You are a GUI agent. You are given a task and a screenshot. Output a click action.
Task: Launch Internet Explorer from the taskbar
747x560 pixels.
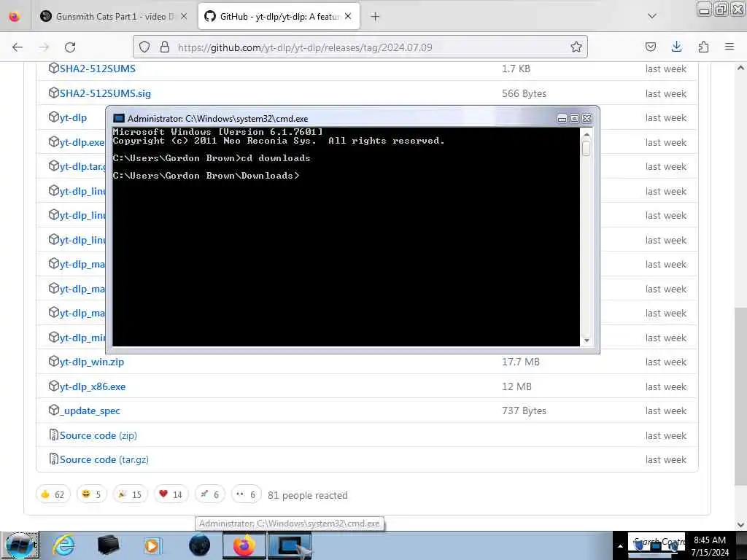[x=63, y=545]
